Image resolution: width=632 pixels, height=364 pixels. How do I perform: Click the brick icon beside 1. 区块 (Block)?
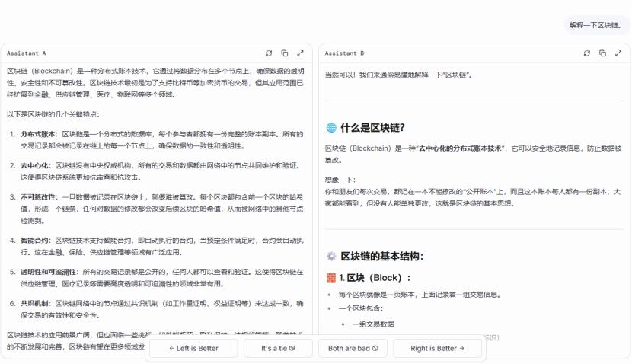click(330, 278)
